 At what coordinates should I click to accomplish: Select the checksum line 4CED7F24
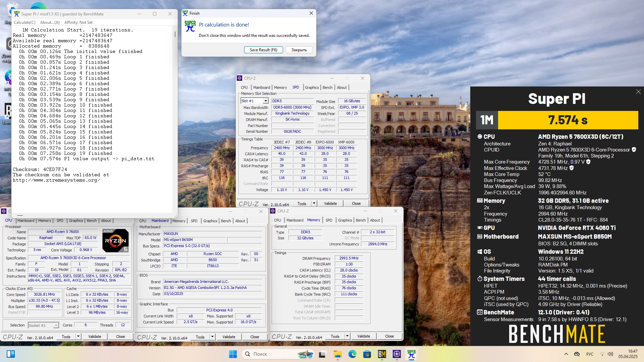pyautogui.click(x=40, y=169)
